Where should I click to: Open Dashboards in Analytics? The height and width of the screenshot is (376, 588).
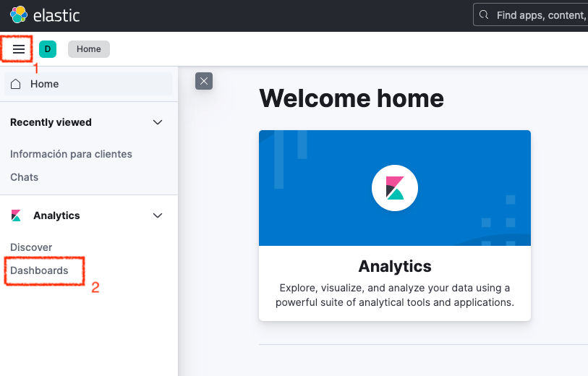pos(39,270)
